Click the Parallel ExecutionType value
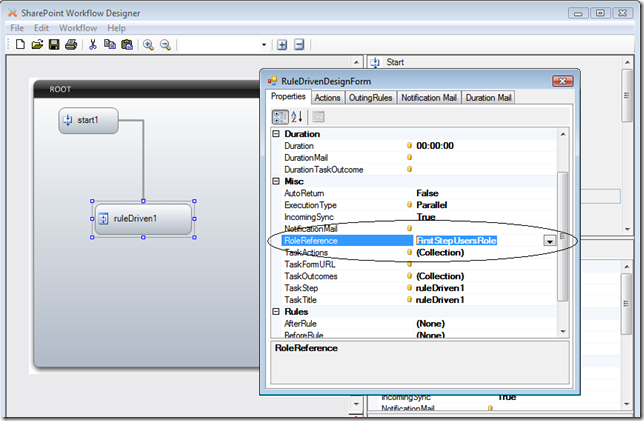 coord(432,205)
